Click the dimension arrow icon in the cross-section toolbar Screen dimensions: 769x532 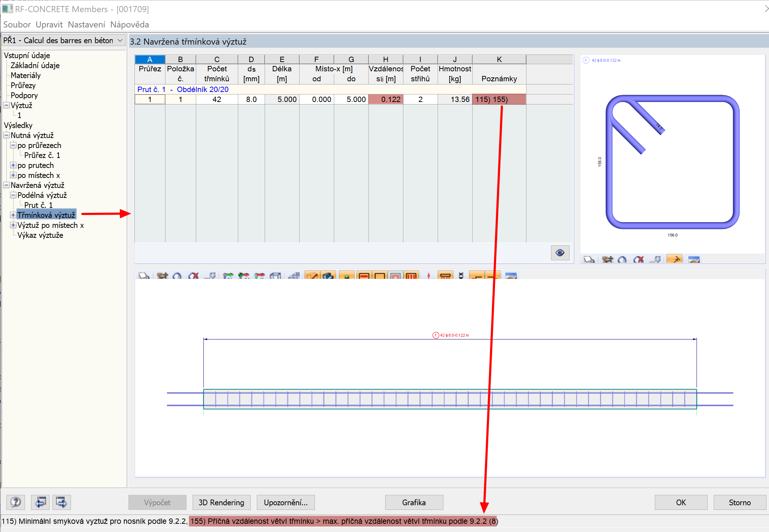tap(674, 259)
